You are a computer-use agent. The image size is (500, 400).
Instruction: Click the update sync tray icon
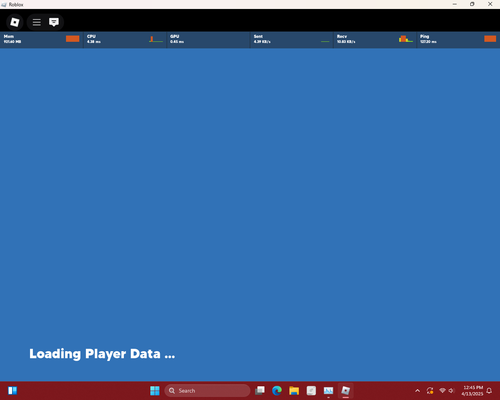click(430, 391)
